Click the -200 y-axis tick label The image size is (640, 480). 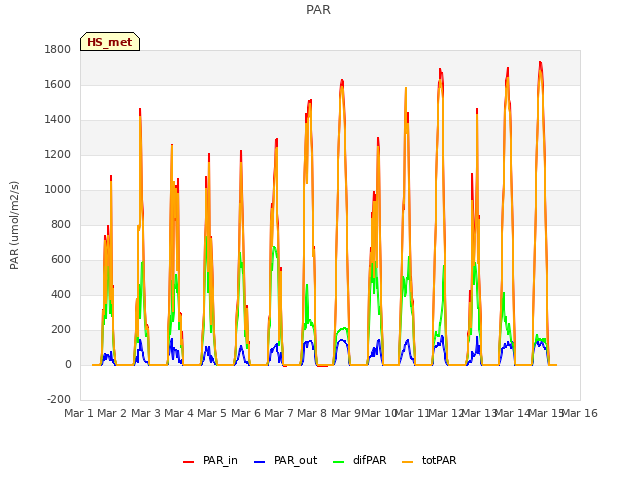point(59,399)
